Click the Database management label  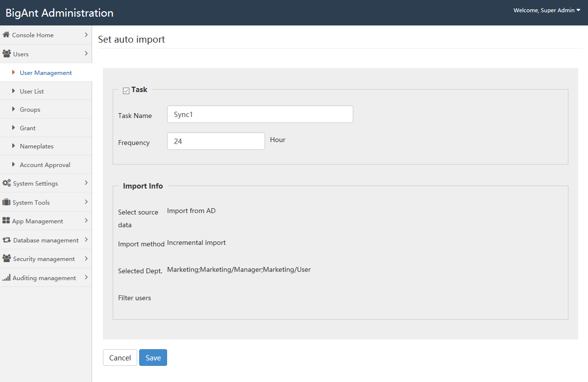pos(46,240)
